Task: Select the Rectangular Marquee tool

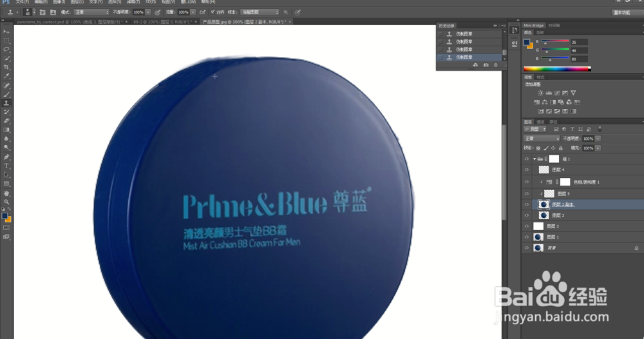Action: (6, 41)
